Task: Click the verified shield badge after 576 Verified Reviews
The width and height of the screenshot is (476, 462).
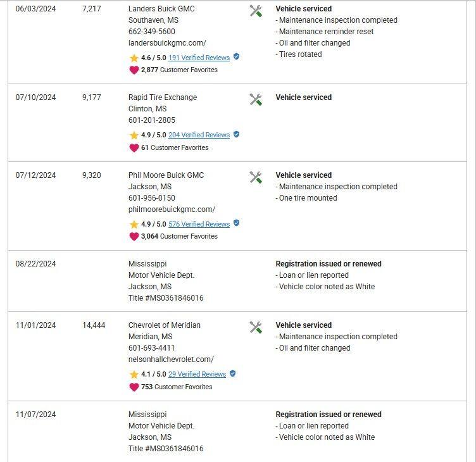Action: [x=236, y=223]
